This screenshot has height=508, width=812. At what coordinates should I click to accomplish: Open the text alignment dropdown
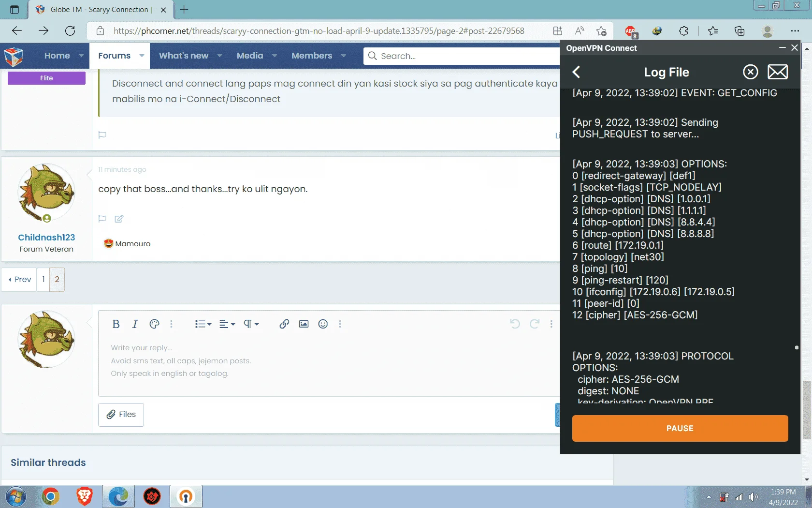coord(227,324)
